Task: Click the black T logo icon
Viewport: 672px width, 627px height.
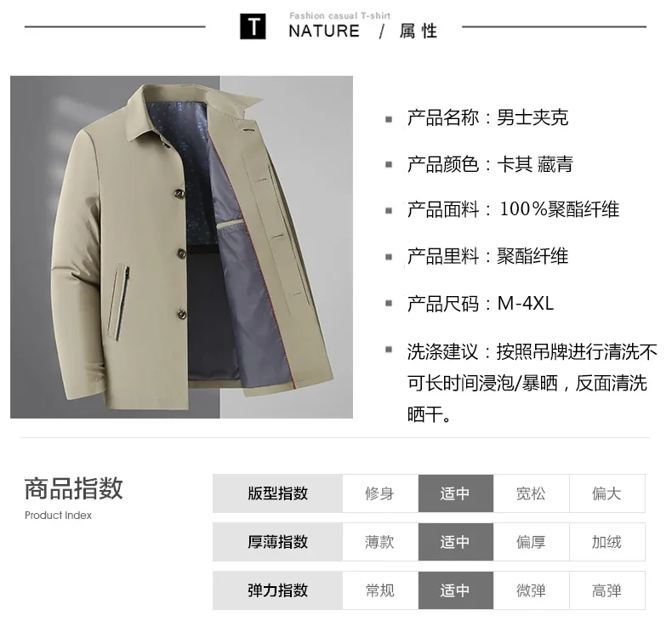Action: [x=253, y=26]
